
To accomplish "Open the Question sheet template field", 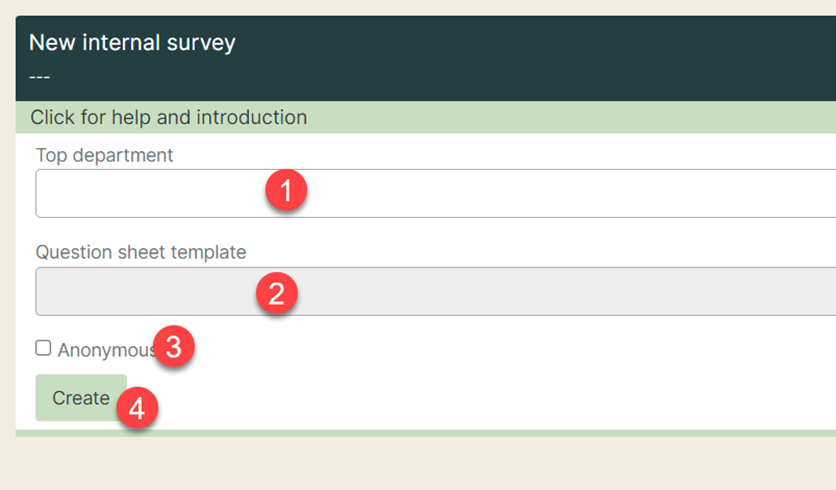I will tap(436, 292).
